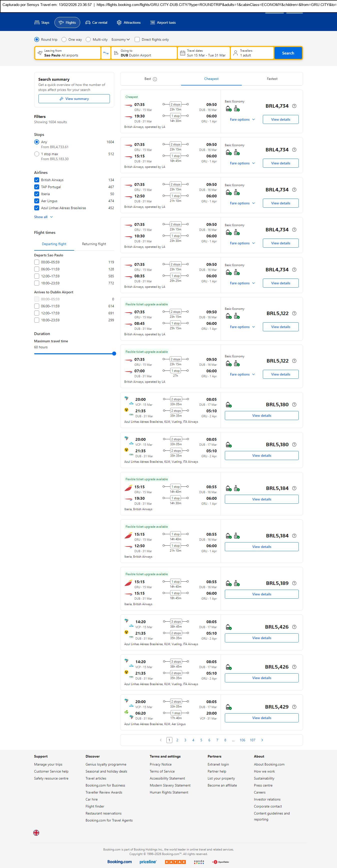The width and height of the screenshot is (337, 868).
Task: Click the info icon next to Best tab
Action: coord(155,79)
